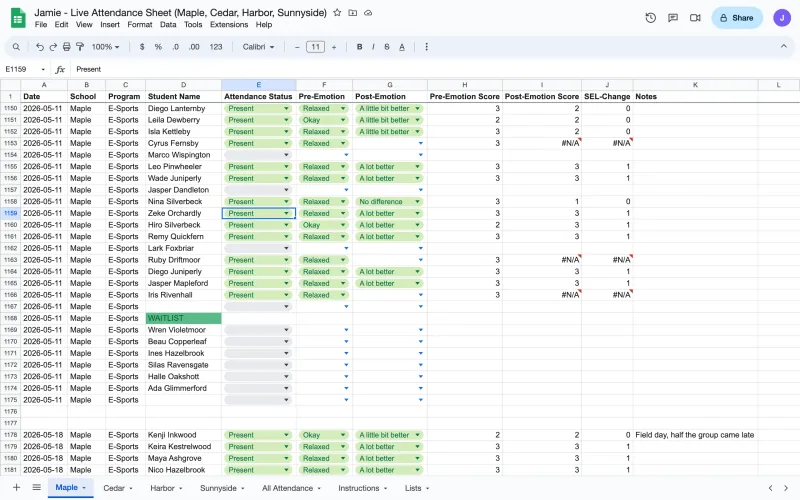This screenshot has width=800, height=500.
Task: Open the Calibri font dropdown
Action: coord(258,47)
